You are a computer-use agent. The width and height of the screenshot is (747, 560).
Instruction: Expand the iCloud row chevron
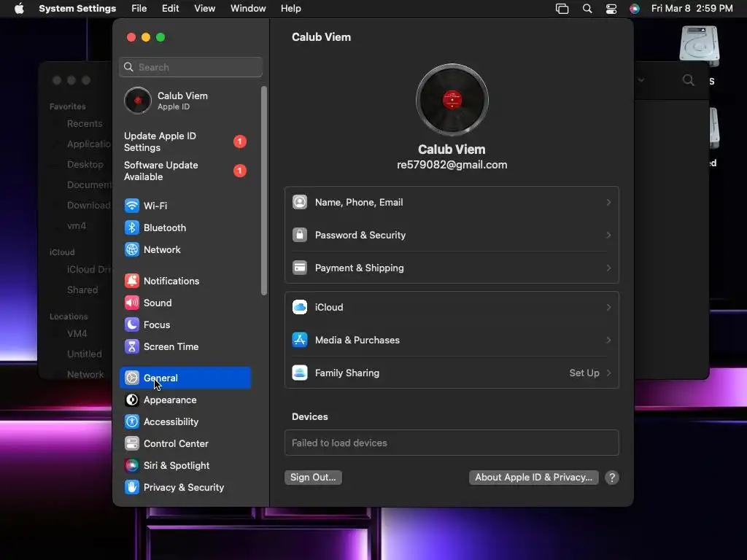[x=608, y=308]
